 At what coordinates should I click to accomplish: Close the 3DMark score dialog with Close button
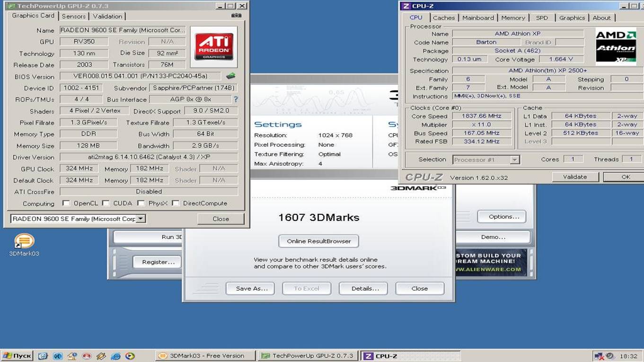click(x=420, y=289)
